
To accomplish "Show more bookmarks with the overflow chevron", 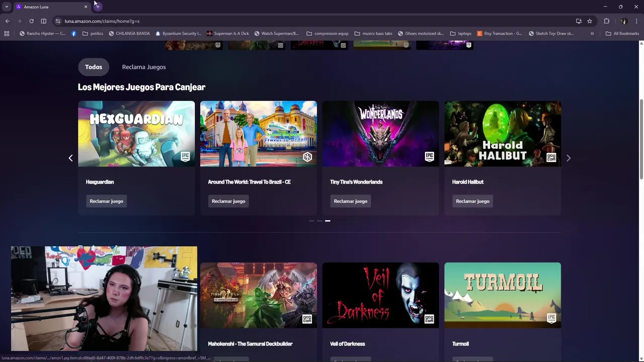I will (592, 34).
